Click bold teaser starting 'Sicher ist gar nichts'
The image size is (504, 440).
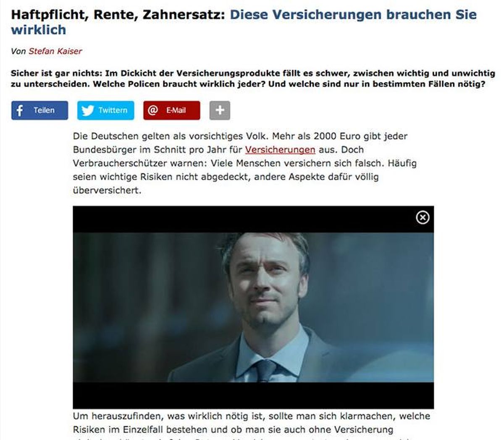(253, 78)
